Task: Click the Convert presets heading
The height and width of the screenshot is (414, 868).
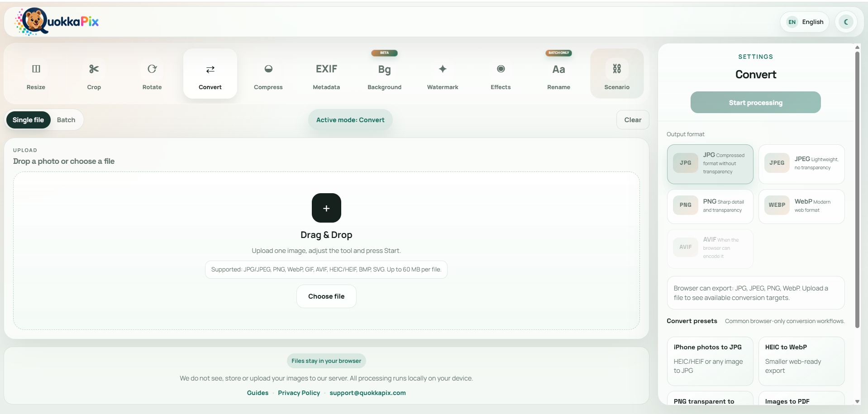Action: (x=692, y=321)
